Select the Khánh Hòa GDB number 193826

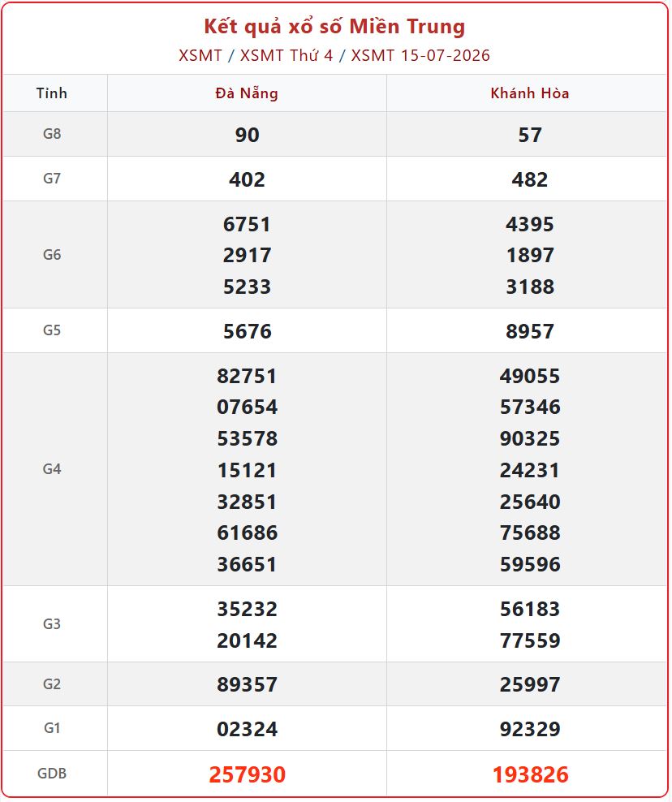(530, 774)
